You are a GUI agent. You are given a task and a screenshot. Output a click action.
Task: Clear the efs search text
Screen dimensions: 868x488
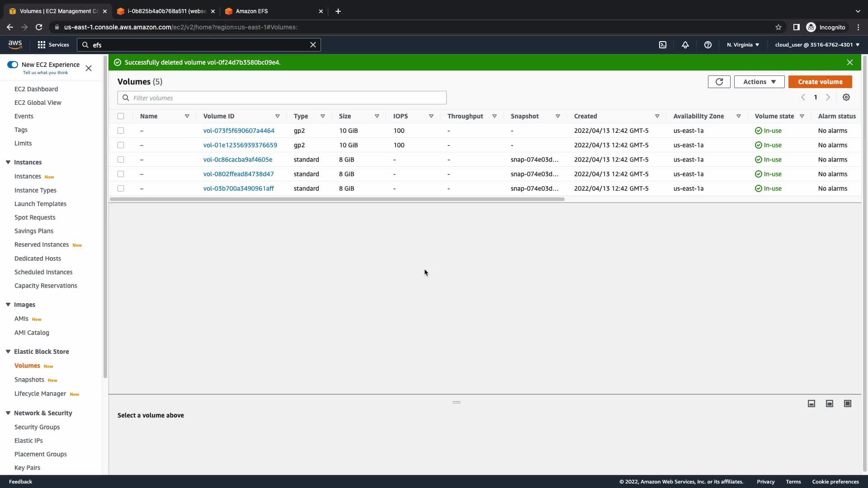click(313, 45)
